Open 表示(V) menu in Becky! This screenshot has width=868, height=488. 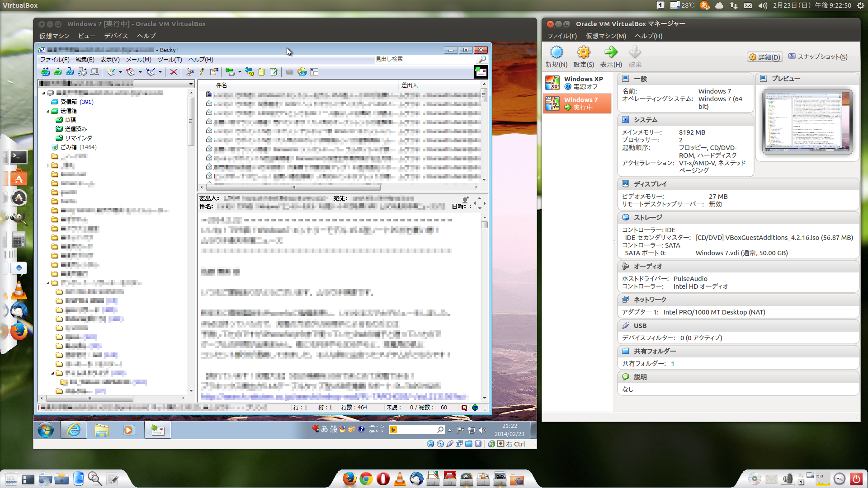(110, 60)
